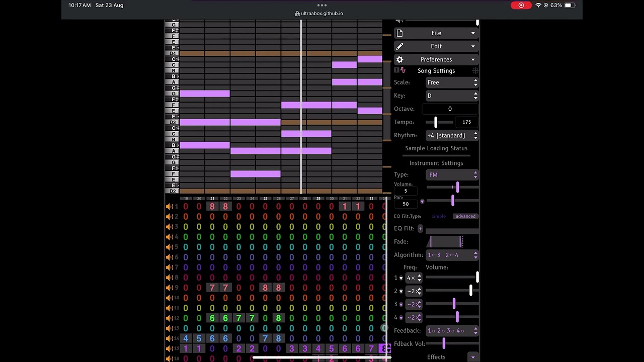Image resolution: width=644 pixels, height=362 pixels.
Task: Mute channel 7 with its speaker toggle
Action: [x=169, y=267]
